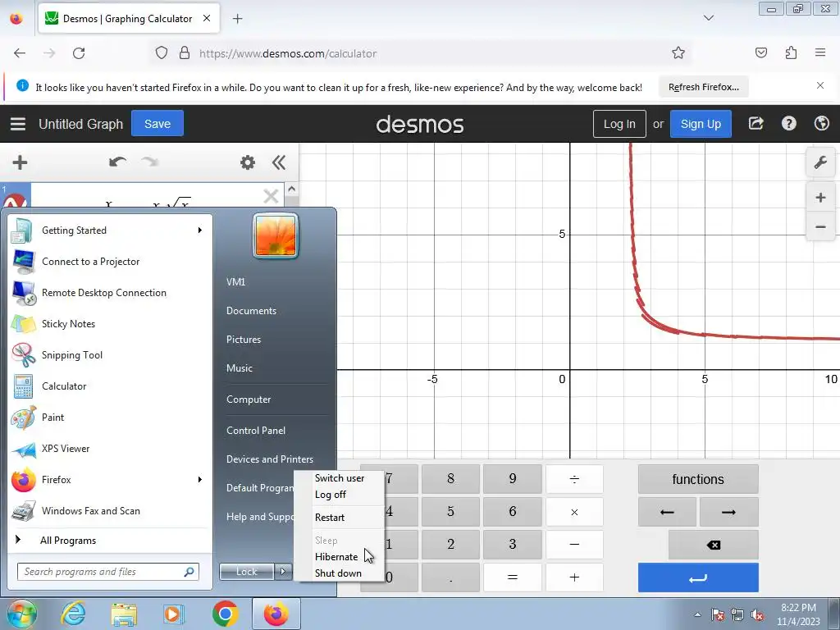Open the expression list gear settings

click(x=248, y=162)
